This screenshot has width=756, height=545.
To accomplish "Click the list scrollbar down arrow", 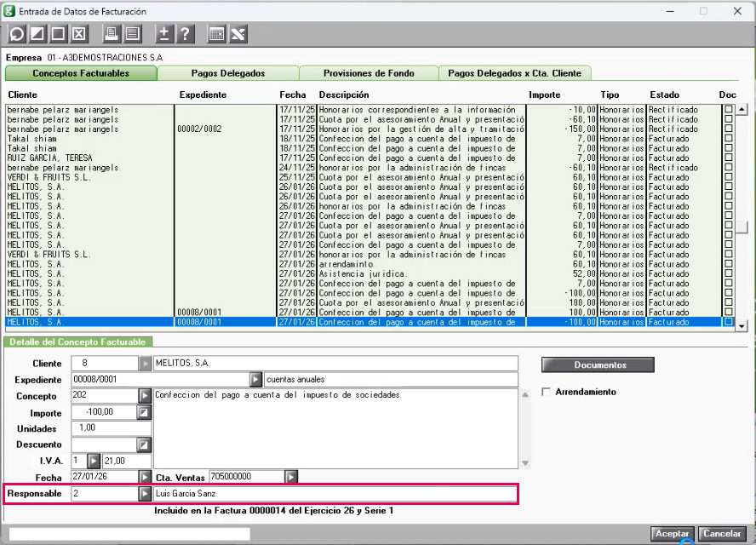I will (x=742, y=326).
